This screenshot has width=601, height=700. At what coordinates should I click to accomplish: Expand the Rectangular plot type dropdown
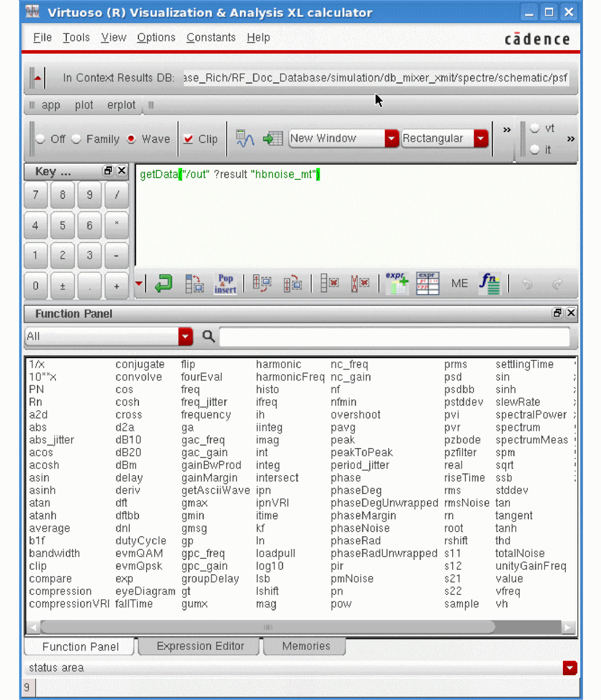pos(480,138)
